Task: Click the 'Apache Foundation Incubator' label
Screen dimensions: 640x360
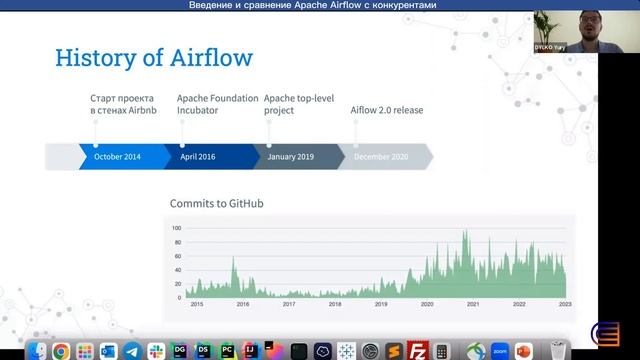Action: coord(218,104)
